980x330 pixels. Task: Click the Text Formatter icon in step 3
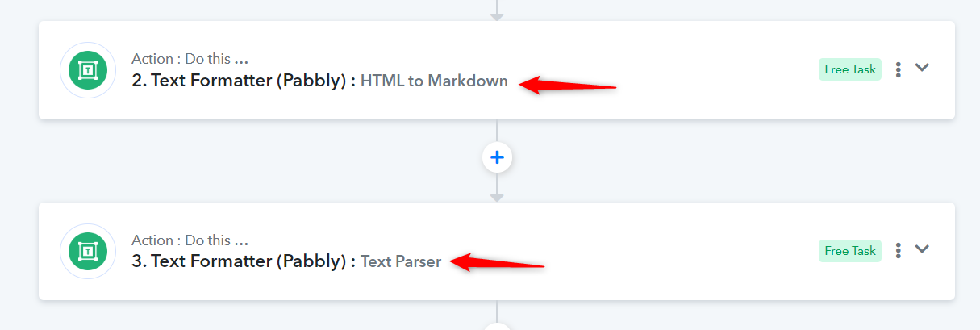click(88, 252)
